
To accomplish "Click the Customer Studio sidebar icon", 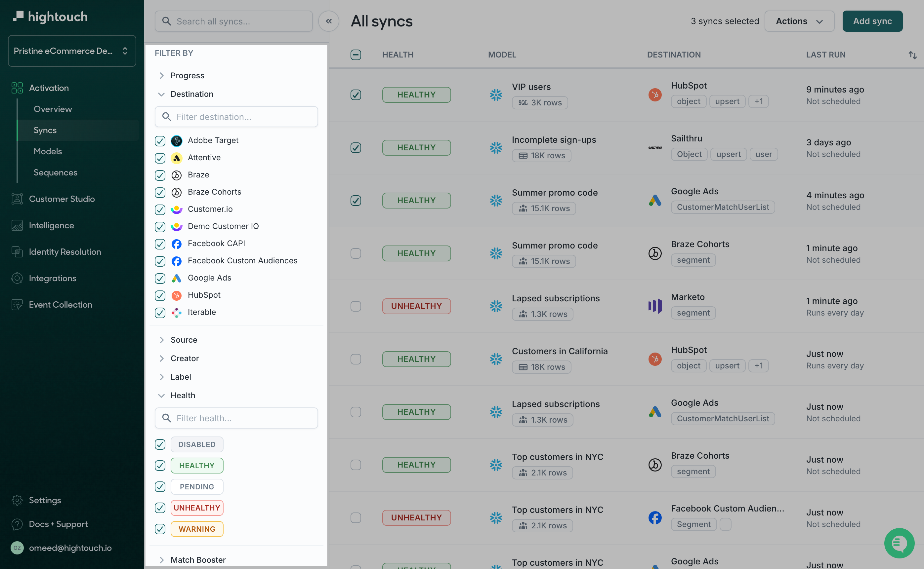I will (x=17, y=199).
